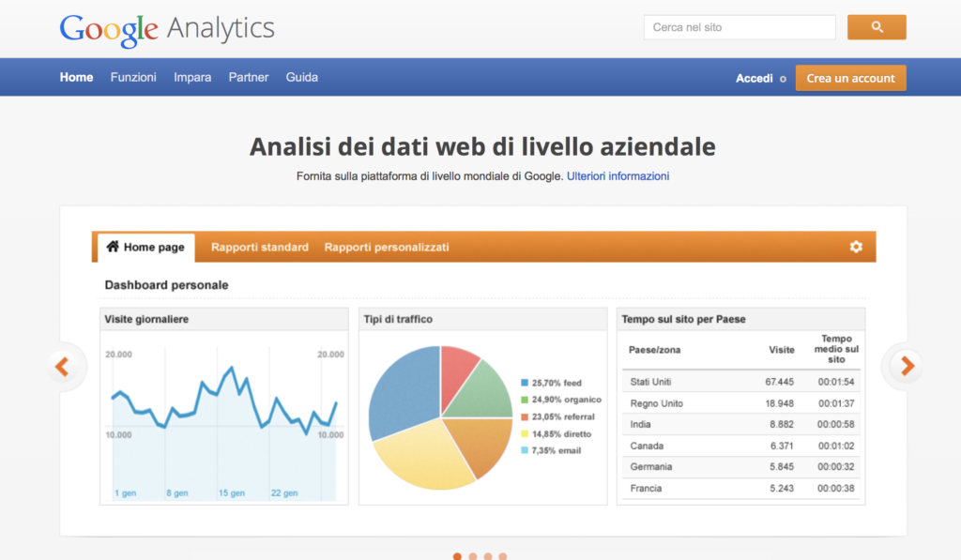Click the blue feed legend swatch

point(524,383)
